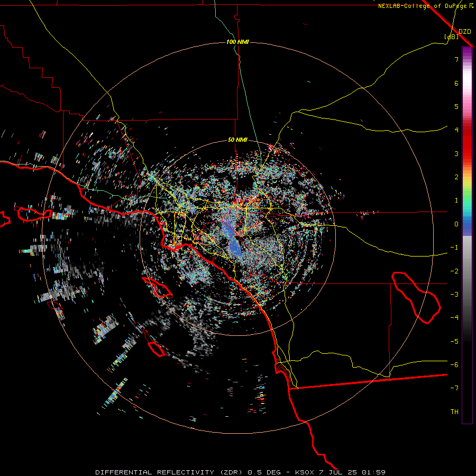
Task: Click the 3 value on the color scale
Action: pos(456,153)
